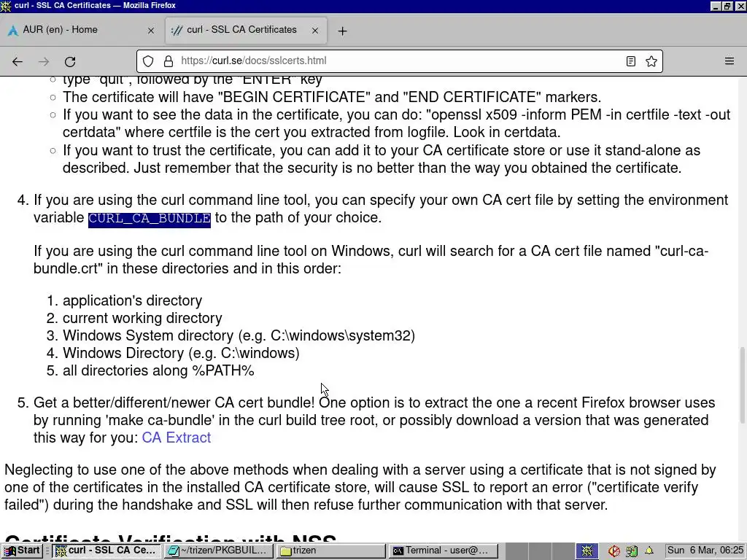Image resolution: width=747 pixels, height=560 pixels.
Task: Switch to the Terminal taskbar window
Action: (443, 551)
